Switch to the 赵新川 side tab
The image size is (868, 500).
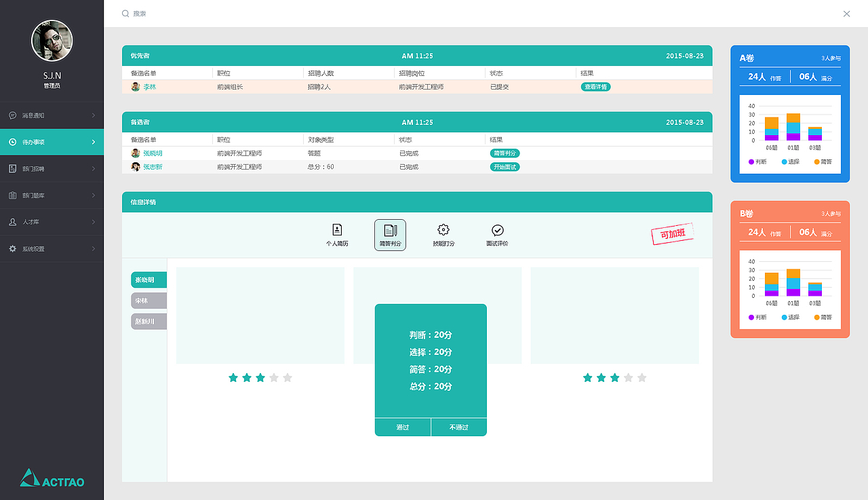[149, 322]
